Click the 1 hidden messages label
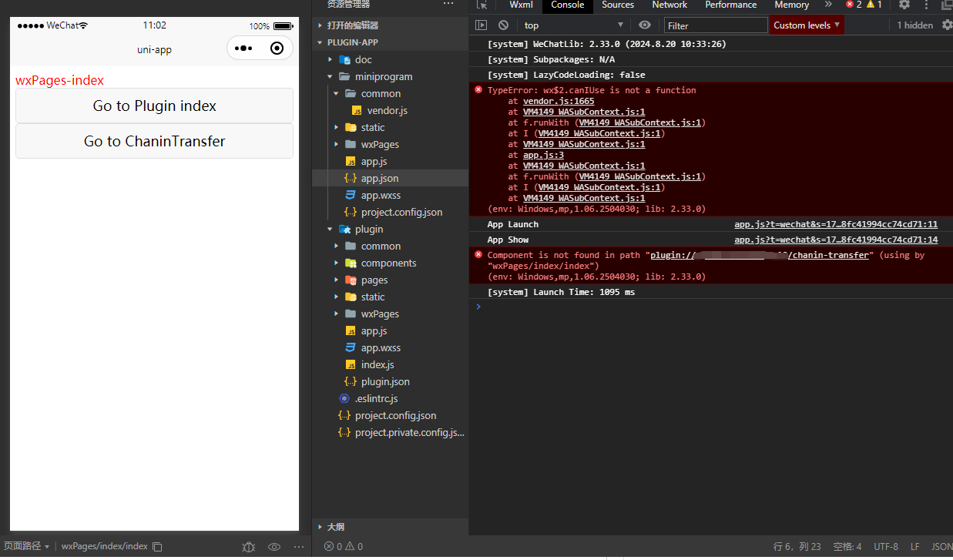Image resolution: width=953 pixels, height=560 pixels. click(x=914, y=25)
